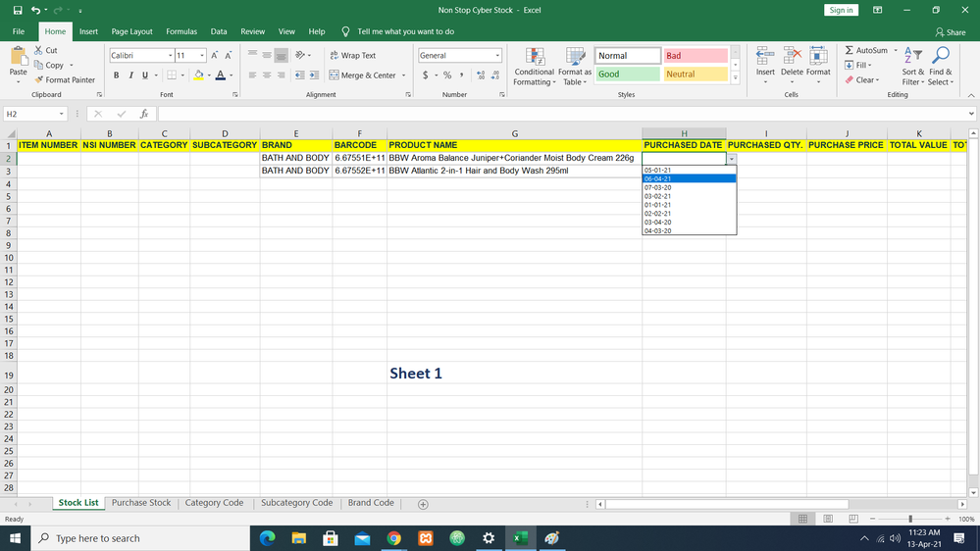The image size is (980, 551).
Task: Click the Increase Decimal icon
Action: (x=481, y=75)
